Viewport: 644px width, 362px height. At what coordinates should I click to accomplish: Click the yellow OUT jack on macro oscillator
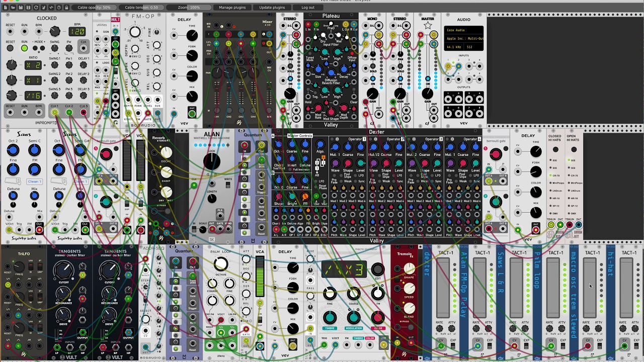[x=384, y=345]
